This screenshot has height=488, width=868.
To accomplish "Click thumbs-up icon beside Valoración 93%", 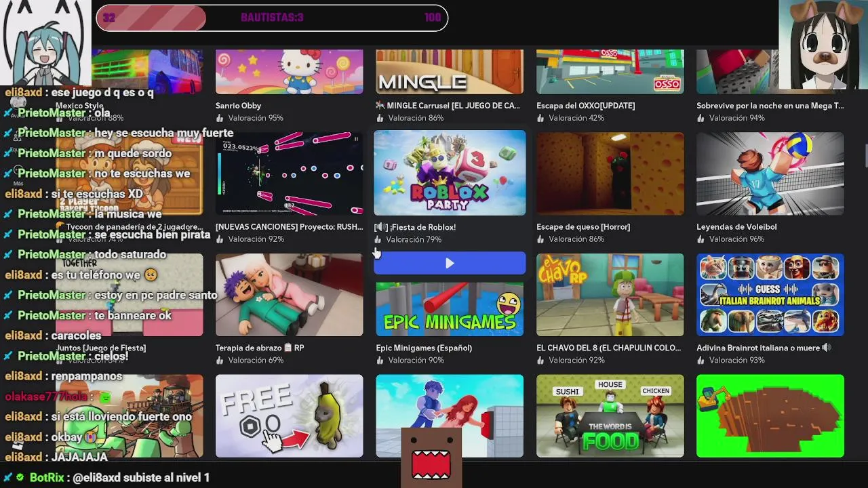I will coord(701,361).
